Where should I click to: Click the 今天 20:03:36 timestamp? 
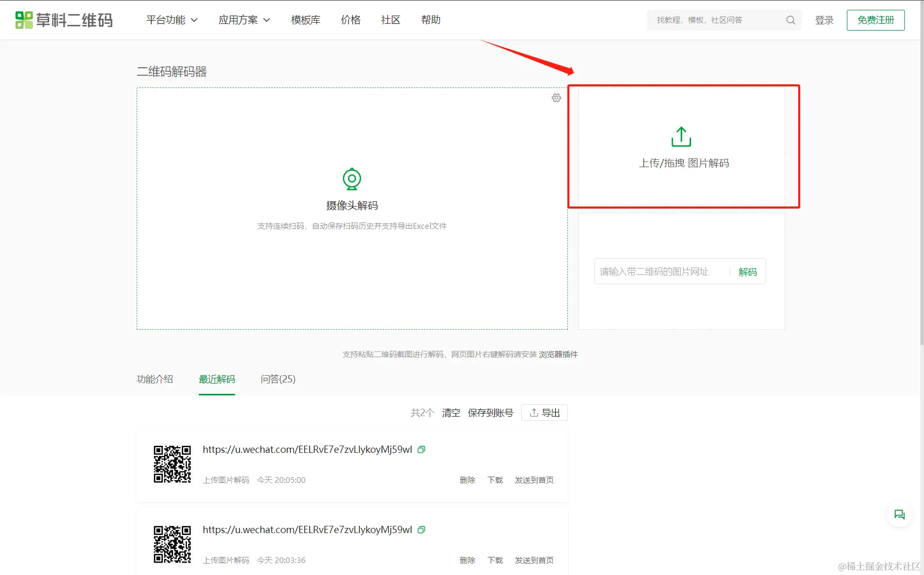(x=281, y=561)
